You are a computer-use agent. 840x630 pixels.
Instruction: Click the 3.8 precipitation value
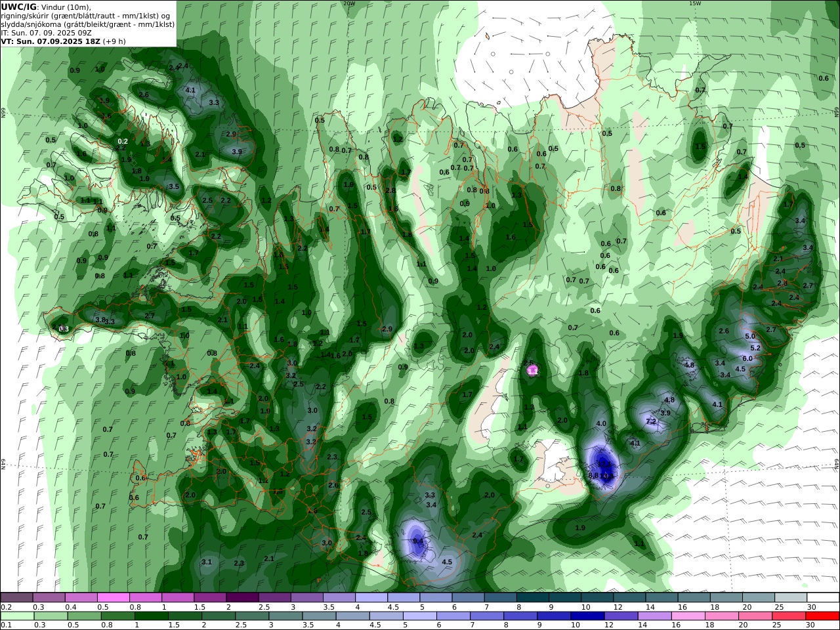point(100,320)
